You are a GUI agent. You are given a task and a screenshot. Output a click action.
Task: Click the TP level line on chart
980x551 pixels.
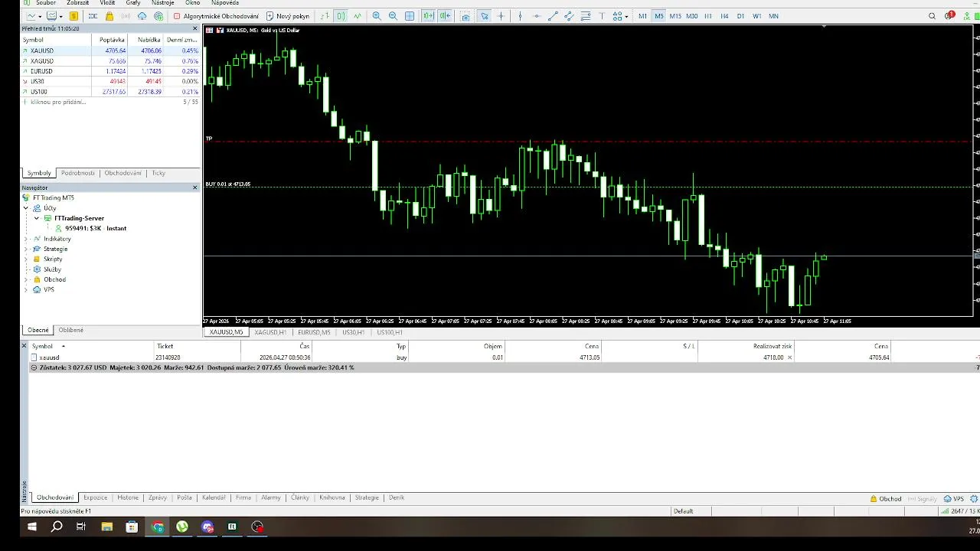588,141
